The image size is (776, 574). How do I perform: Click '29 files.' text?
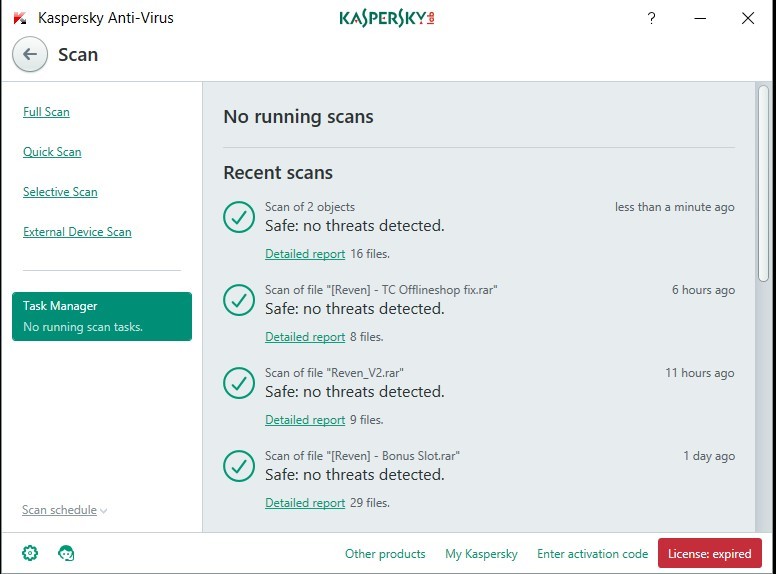coord(370,503)
